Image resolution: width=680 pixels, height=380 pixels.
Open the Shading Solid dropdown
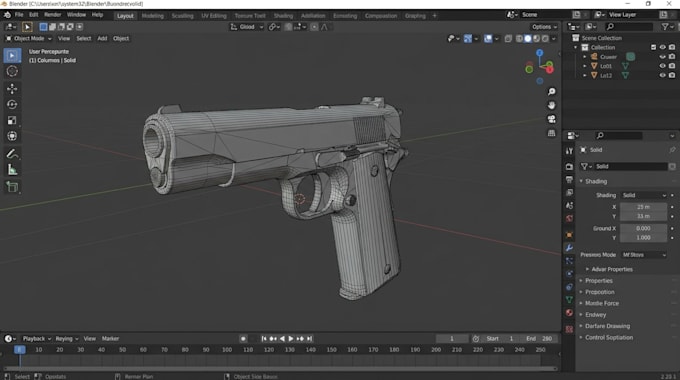coord(644,195)
